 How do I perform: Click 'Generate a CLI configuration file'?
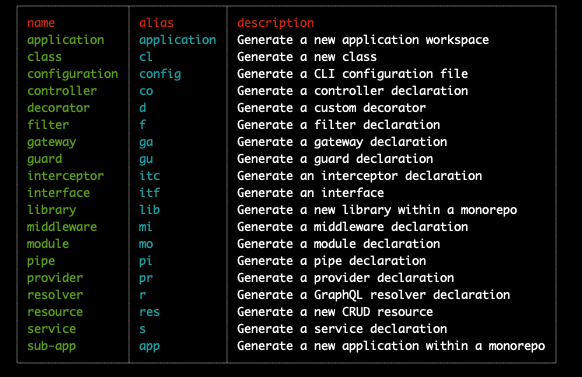point(353,74)
